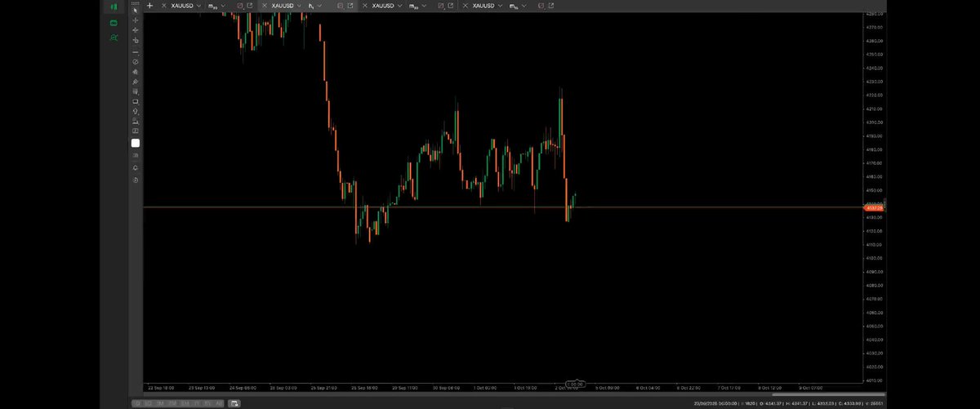The image size is (980, 409).
Task: Open the h1 timeframe dropdown
Action: pos(319,6)
